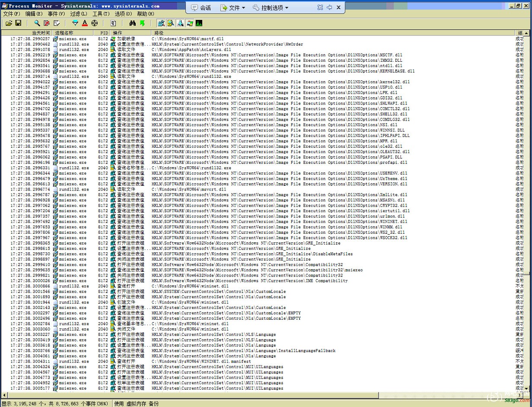This screenshot has width=532, height=407.
Task: Click the status bar event count text
Action: [54, 404]
